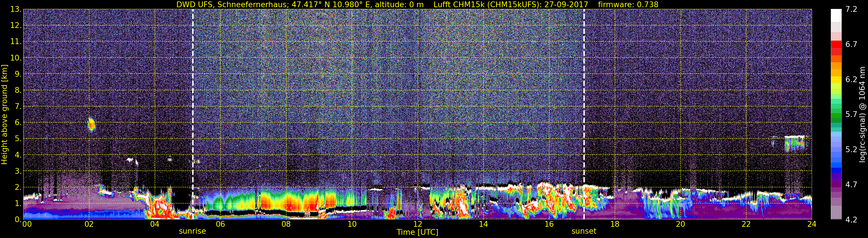Click the x-axis tick label '08'
The height and width of the screenshot is (238, 868).
pyautogui.click(x=286, y=224)
